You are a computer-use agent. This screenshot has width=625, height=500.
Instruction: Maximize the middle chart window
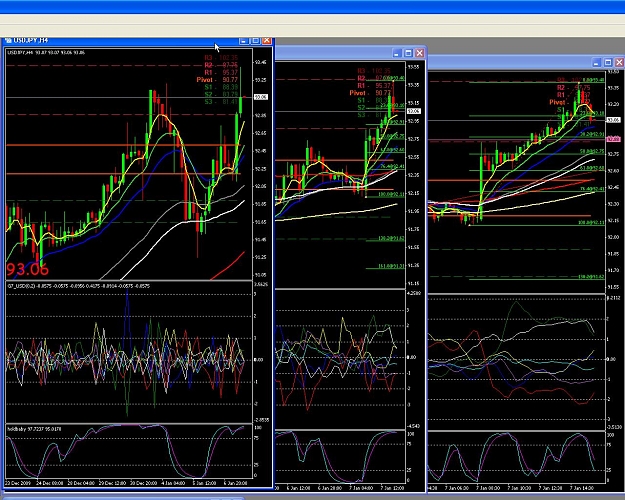tap(408, 53)
